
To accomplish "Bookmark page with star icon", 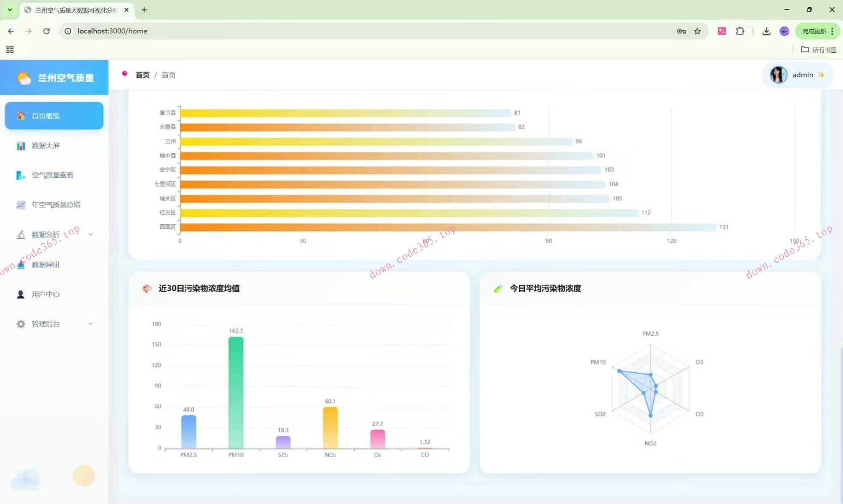I will (697, 31).
